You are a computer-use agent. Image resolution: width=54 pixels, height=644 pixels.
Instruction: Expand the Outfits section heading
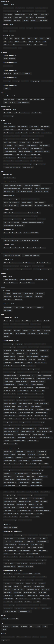point(3,287)
